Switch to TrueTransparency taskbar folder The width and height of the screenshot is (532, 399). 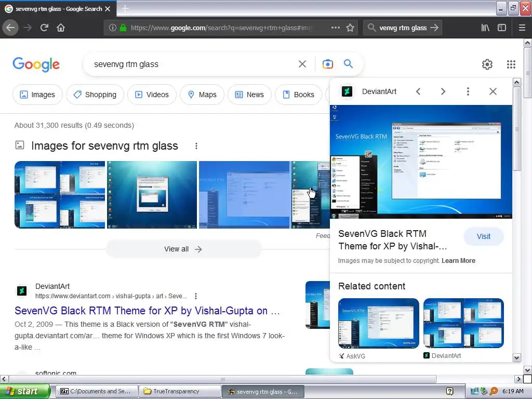coord(180,391)
